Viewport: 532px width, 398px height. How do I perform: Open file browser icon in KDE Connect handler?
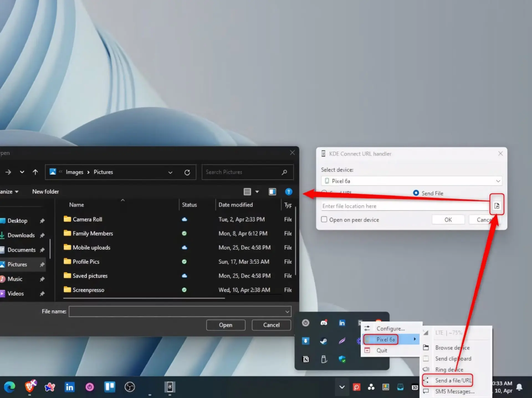(497, 206)
